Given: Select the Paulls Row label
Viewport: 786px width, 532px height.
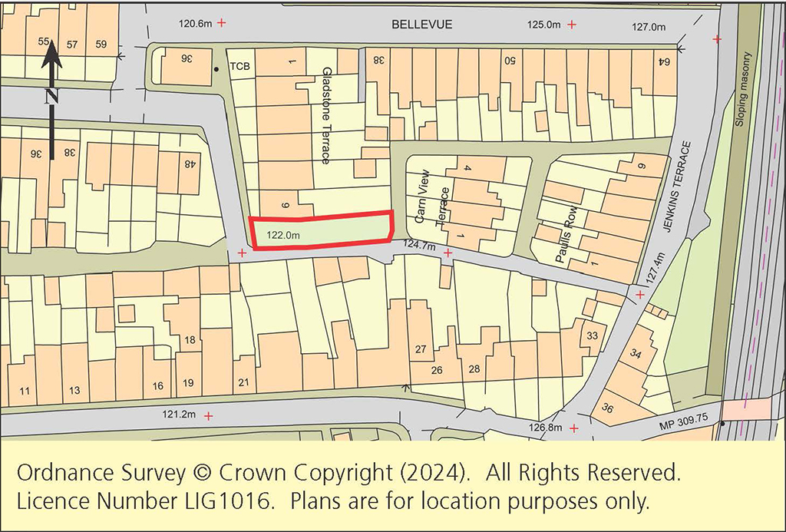Looking at the screenshot, I should pos(566,235).
